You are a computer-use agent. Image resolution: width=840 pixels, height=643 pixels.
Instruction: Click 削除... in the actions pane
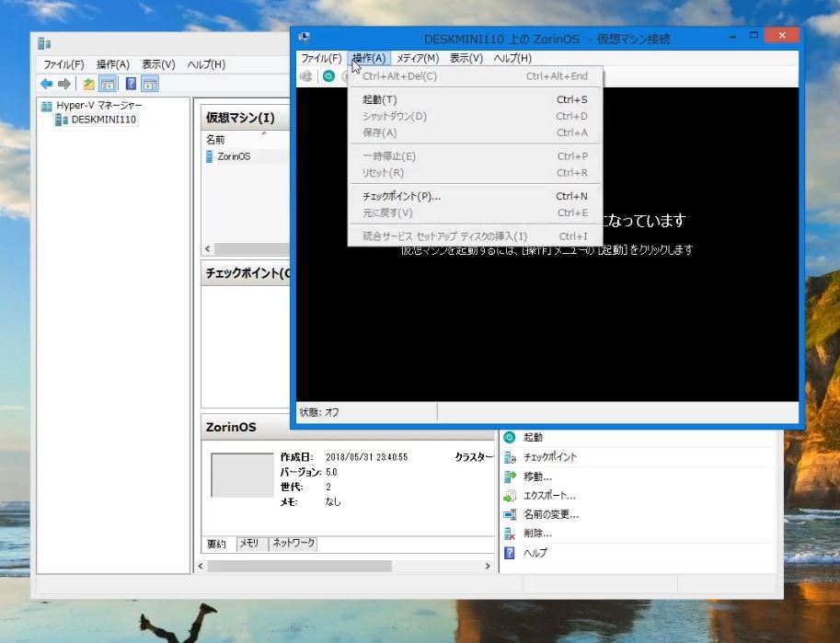[537, 534]
